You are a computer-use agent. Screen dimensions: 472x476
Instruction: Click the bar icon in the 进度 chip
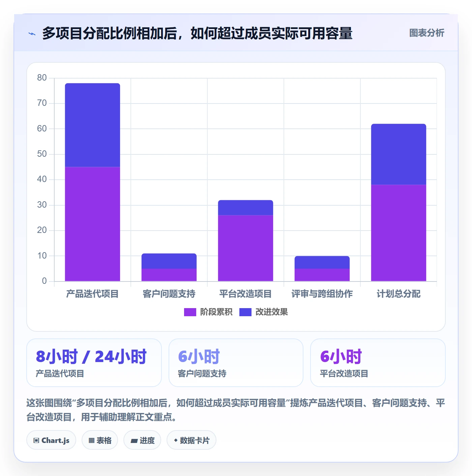tap(134, 441)
